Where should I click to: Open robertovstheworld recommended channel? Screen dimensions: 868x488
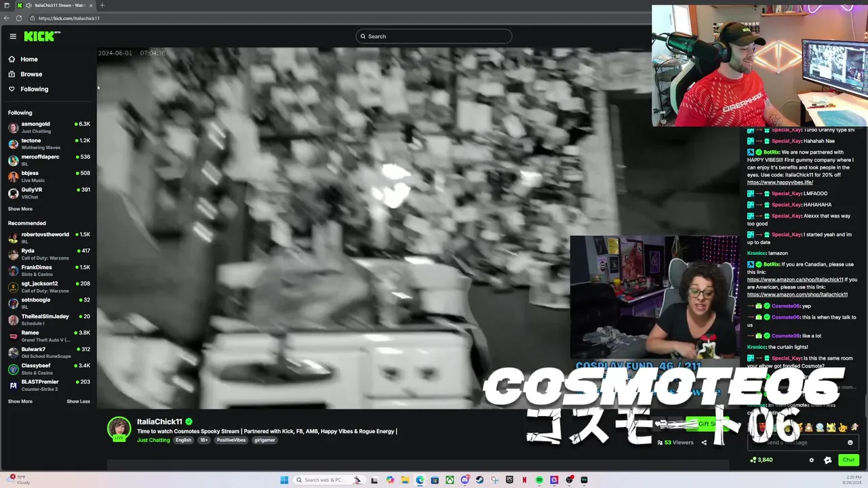[x=49, y=237]
